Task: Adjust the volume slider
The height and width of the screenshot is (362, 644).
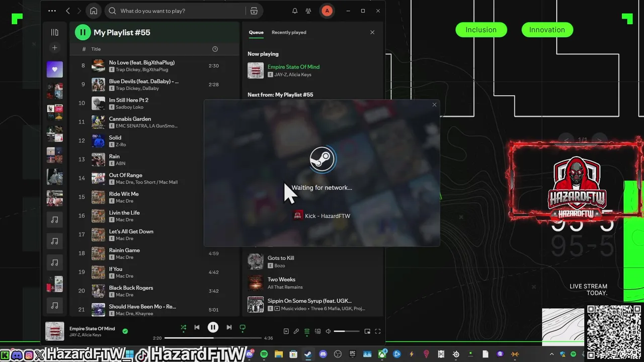Action: 347,331
